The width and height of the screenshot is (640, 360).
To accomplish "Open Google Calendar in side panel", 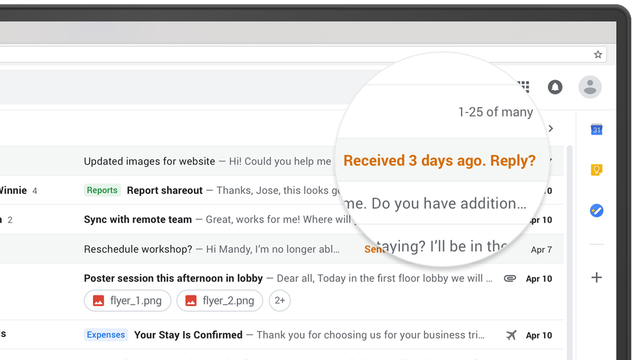I will pyautogui.click(x=596, y=129).
